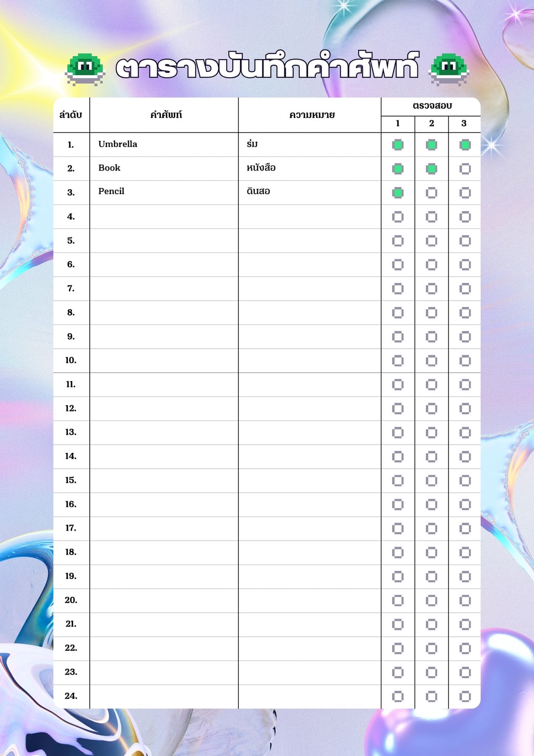Viewport: 534px width, 756px height.
Task: Uncheck Book row's second green checkbox
Action: tap(432, 169)
